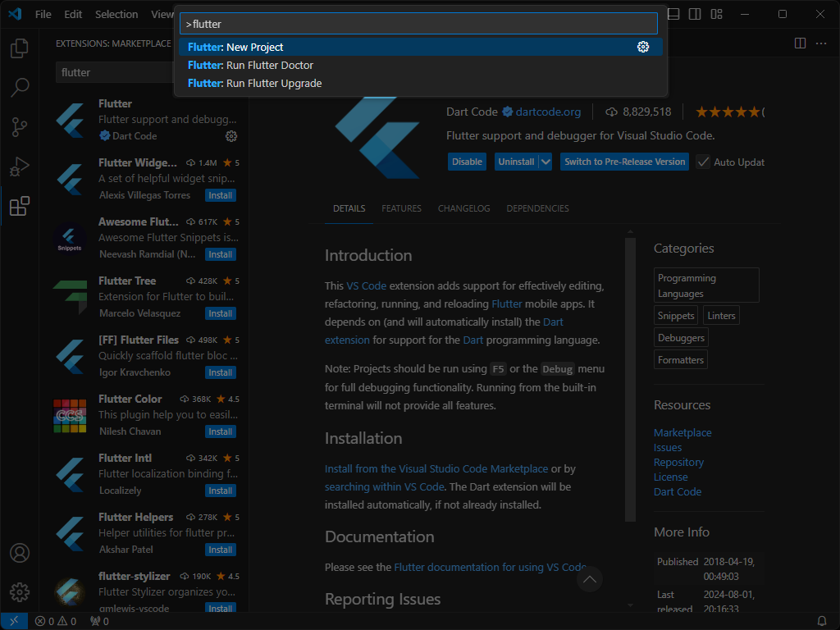Open the Repository resource link
Screen dimensions: 840x630
[678, 463]
